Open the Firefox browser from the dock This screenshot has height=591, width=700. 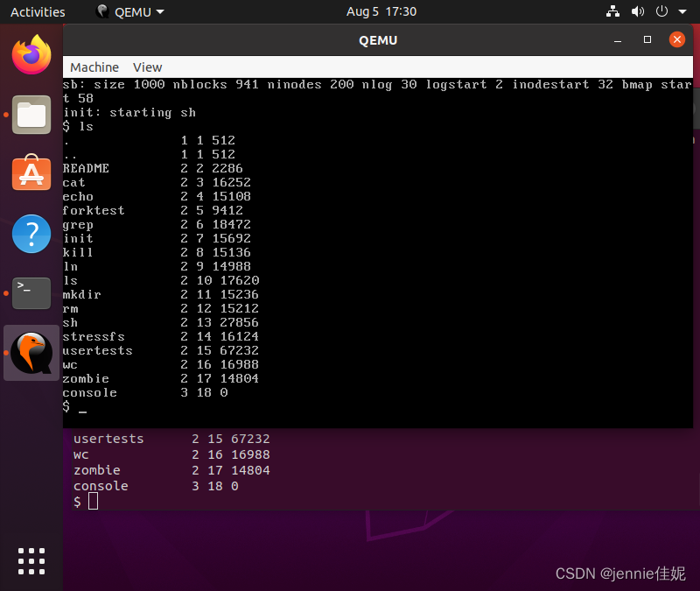31,55
